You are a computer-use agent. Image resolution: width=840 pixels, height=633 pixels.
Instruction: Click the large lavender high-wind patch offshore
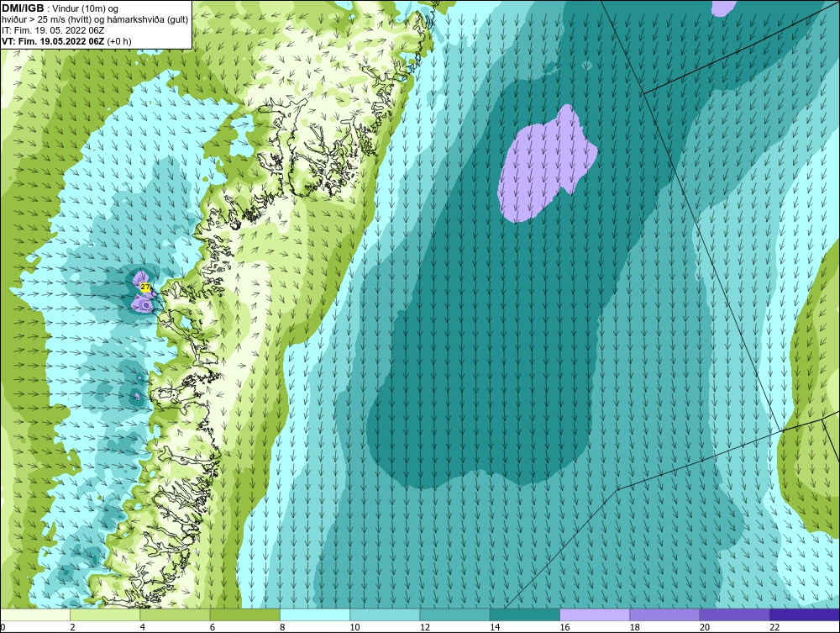click(x=543, y=166)
